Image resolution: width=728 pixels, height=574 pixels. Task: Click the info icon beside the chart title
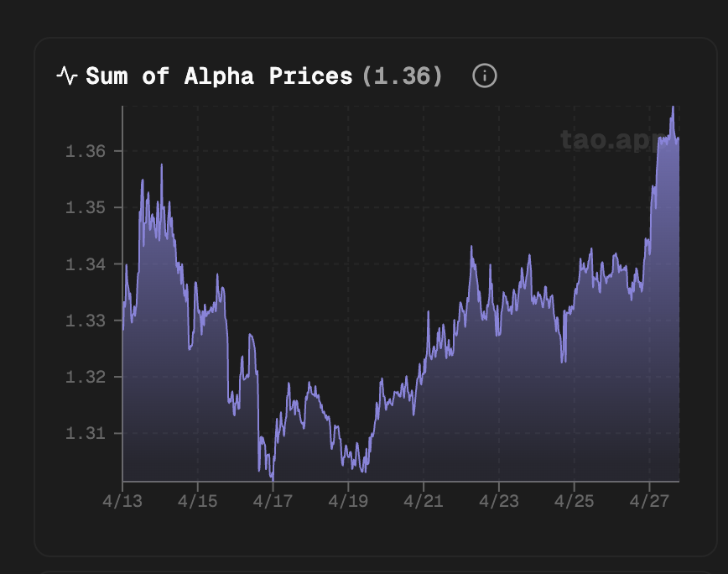click(x=485, y=76)
